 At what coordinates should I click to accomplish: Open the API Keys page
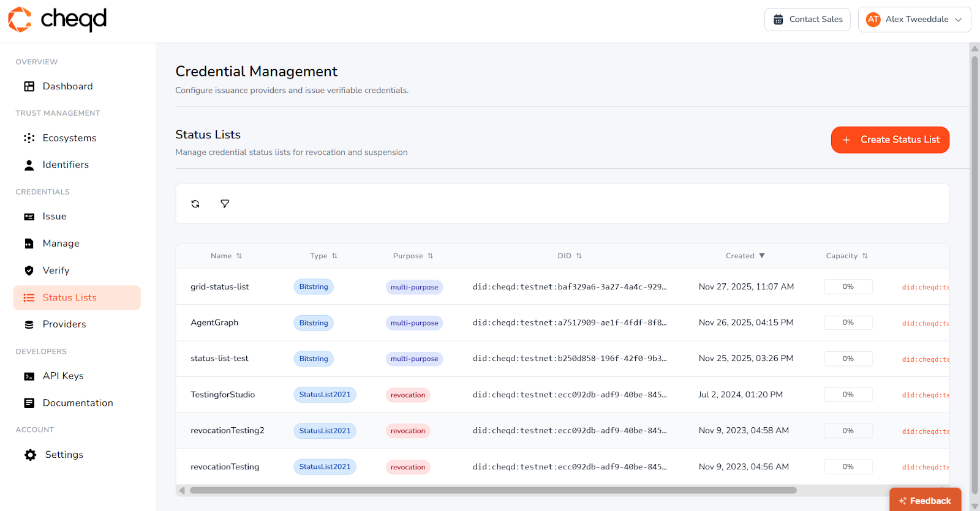point(63,376)
